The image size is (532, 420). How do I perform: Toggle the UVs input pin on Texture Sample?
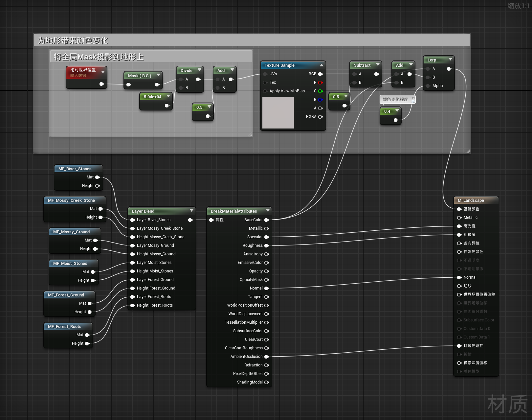point(265,74)
